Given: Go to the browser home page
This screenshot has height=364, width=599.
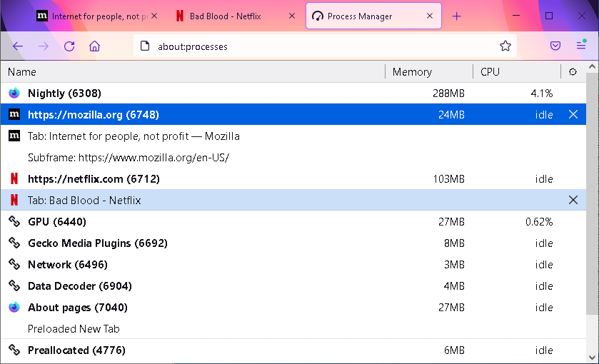Looking at the screenshot, I should [94, 46].
